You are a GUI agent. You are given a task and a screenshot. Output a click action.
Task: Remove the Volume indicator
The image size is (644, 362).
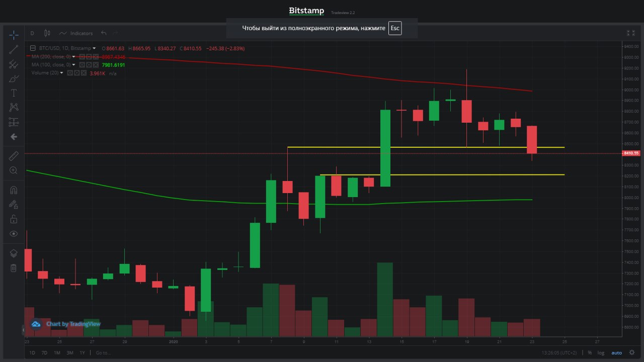coord(84,73)
